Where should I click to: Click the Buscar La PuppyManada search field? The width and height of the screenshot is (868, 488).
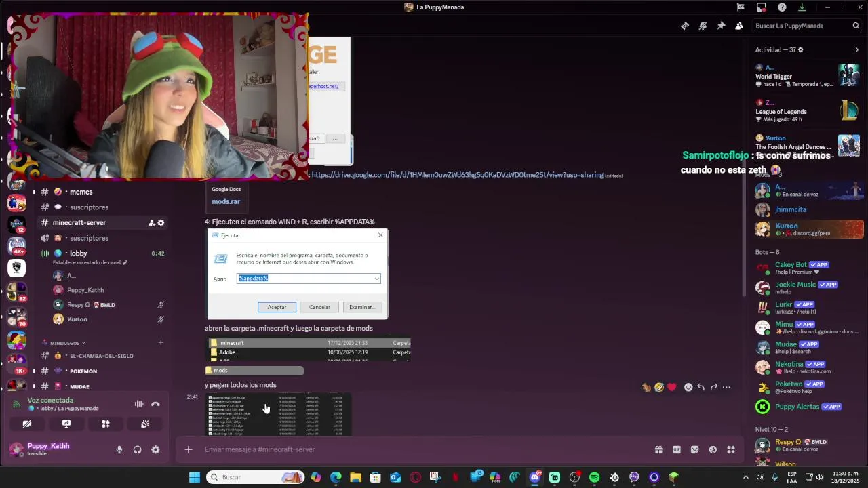[x=807, y=26]
